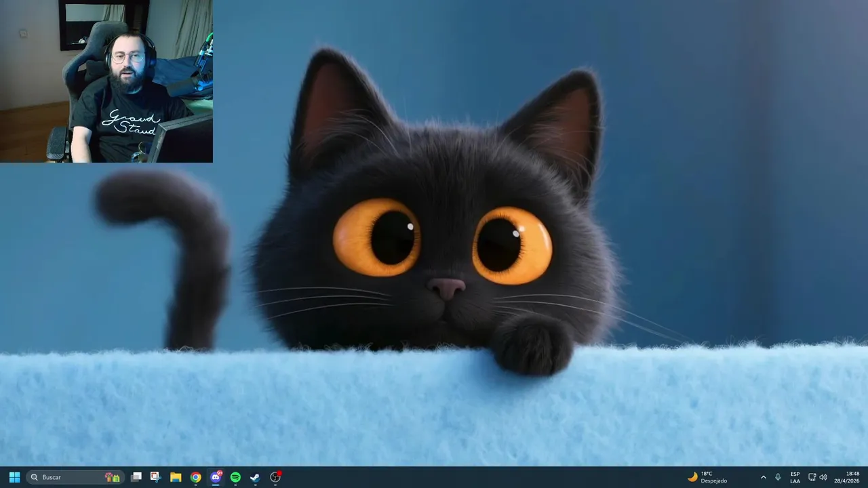Open Google Chrome from the taskbar

tap(195, 477)
